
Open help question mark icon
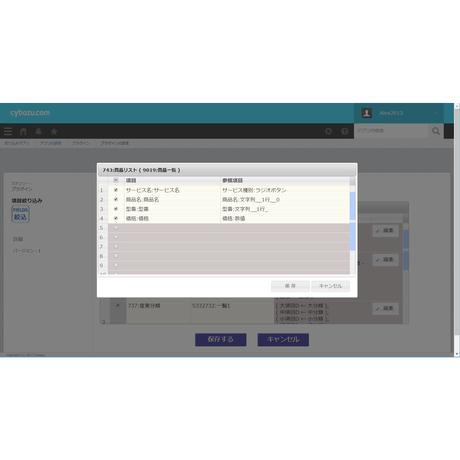pyautogui.click(x=345, y=131)
